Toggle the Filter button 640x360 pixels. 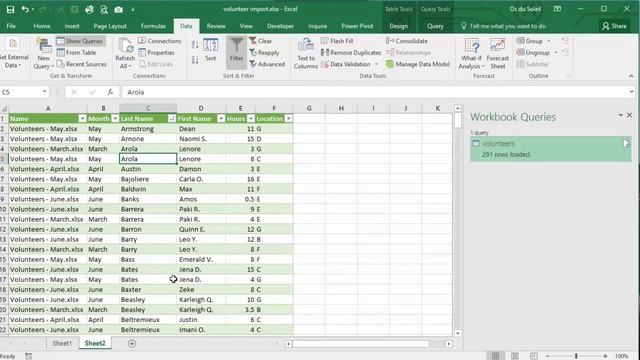(236, 52)
